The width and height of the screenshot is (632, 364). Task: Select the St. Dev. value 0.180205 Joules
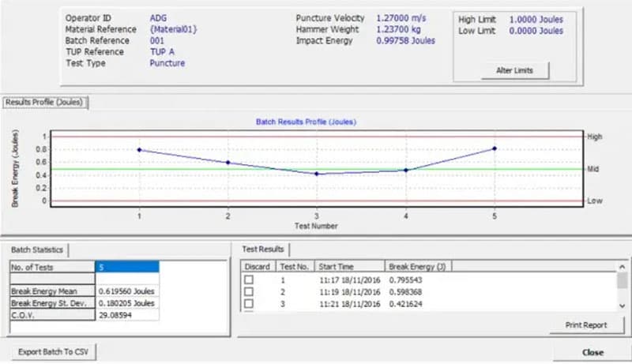click(127, 303)
